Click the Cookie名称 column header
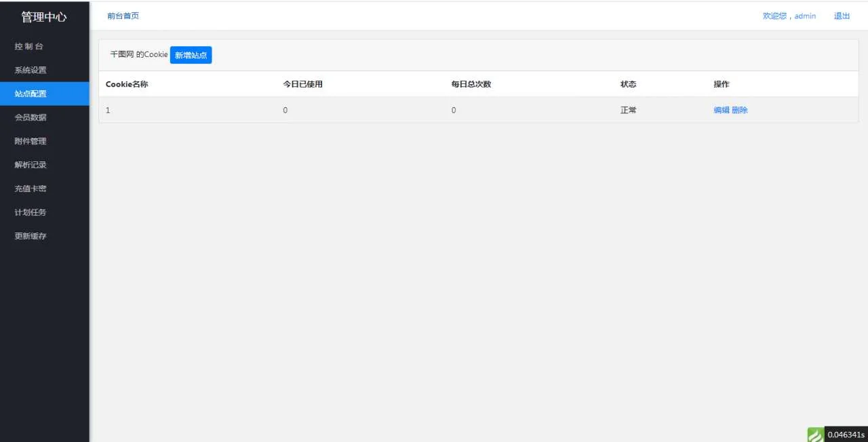Screen dimensions: 868x442 [x=127, y=85]
